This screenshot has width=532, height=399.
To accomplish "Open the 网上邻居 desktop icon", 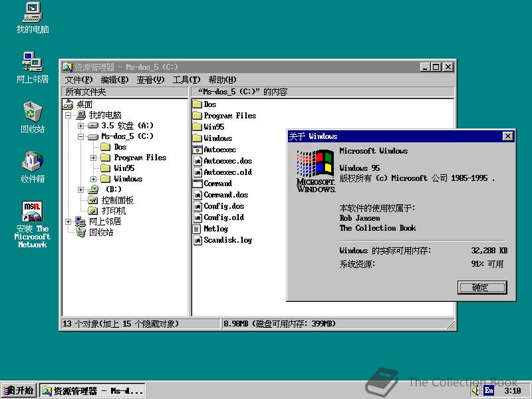I will pyautogui.click(x=33, y=68).
